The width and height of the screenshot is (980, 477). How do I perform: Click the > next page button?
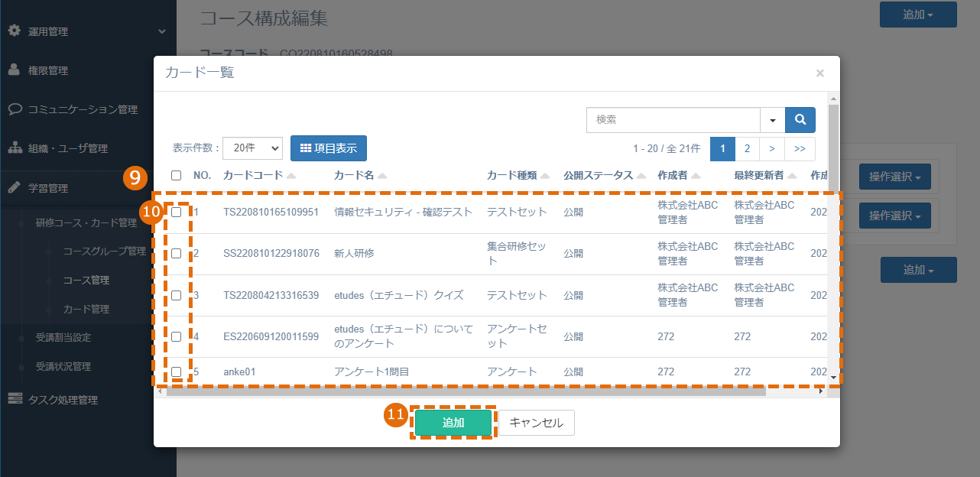click(x=772, y=149)
